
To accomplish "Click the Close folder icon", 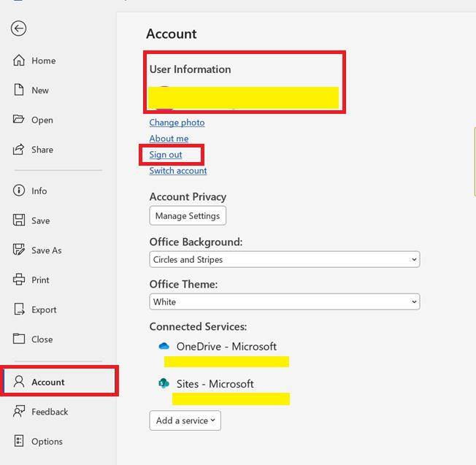I will pyautogui.click(x=19, y=339).
